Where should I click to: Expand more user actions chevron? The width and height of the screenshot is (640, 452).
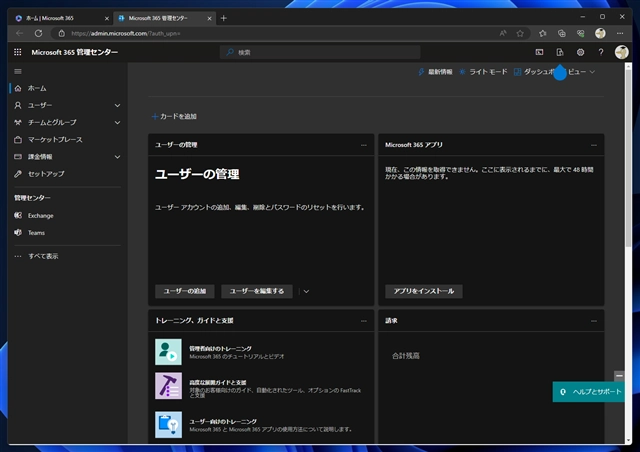pyautogui.click(x=306, y=291)
